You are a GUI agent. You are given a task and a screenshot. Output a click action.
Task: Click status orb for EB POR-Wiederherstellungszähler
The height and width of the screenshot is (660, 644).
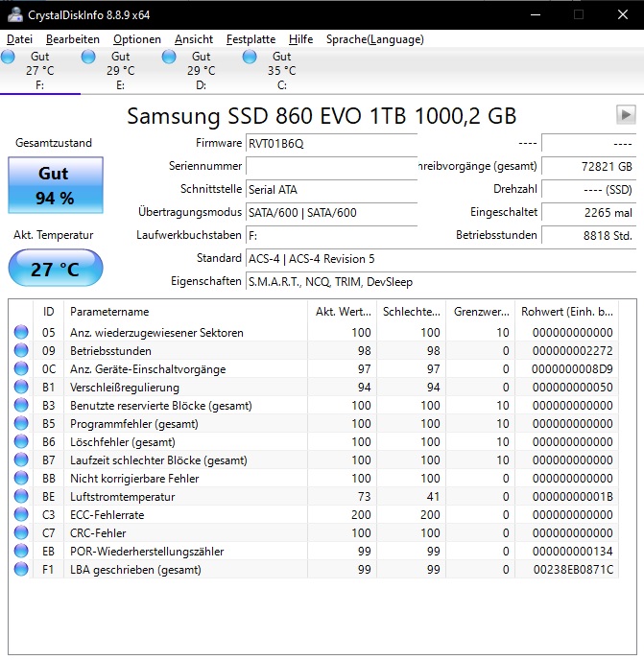tap(21, 551)
